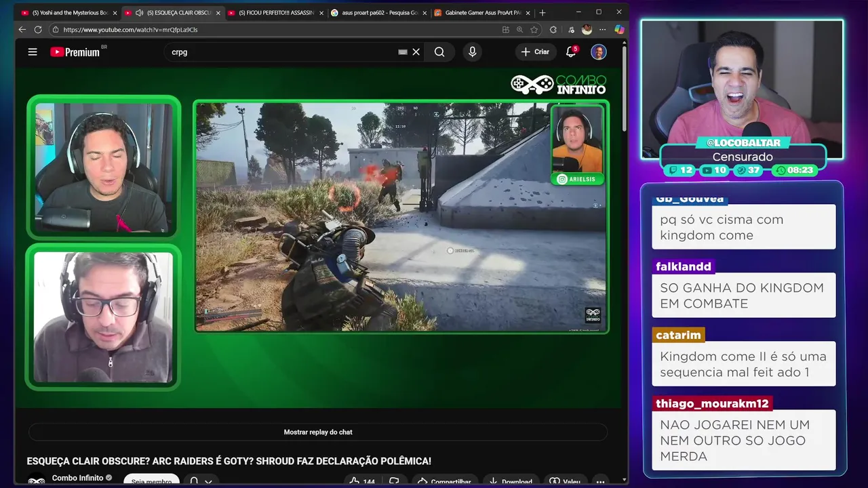
Task: Close the 'FICOU PERFEITO' tab
Action: 321,12
